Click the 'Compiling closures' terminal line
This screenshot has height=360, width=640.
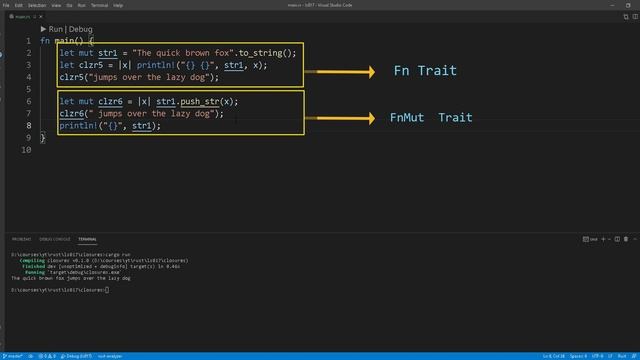coord(104,260)
